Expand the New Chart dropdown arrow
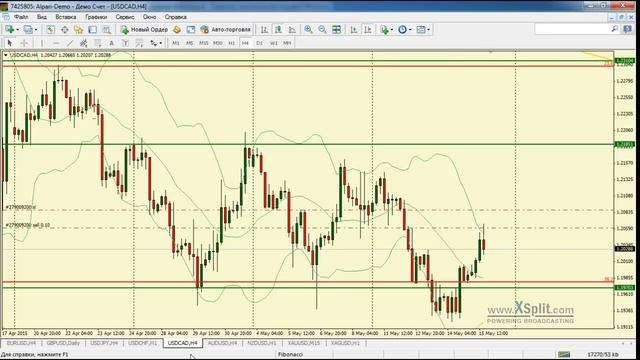640x360 pixels. (x=17, y=29)
